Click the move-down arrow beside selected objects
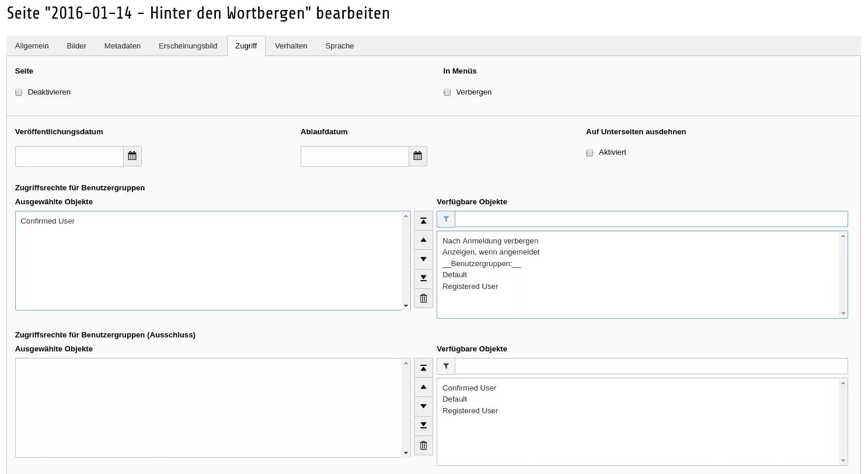Viewport: 868px width, 474px height. pyautogui.click(x=423, y=259)
